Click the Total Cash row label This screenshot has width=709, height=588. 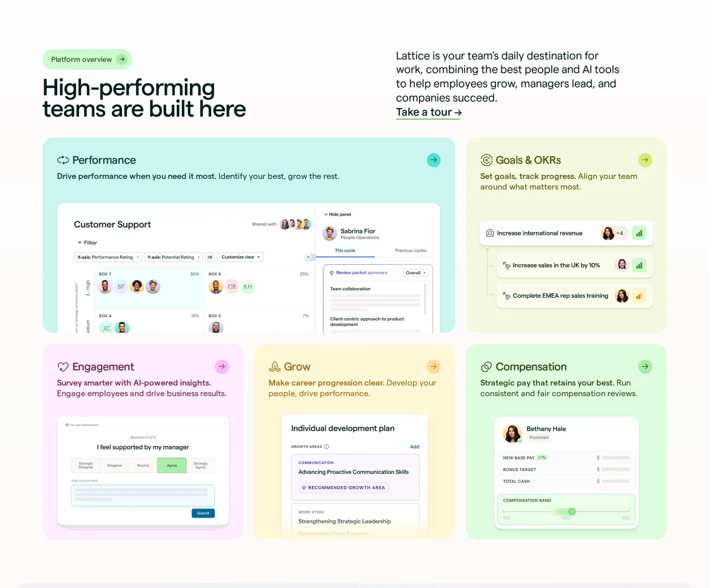tap(517, 482)
